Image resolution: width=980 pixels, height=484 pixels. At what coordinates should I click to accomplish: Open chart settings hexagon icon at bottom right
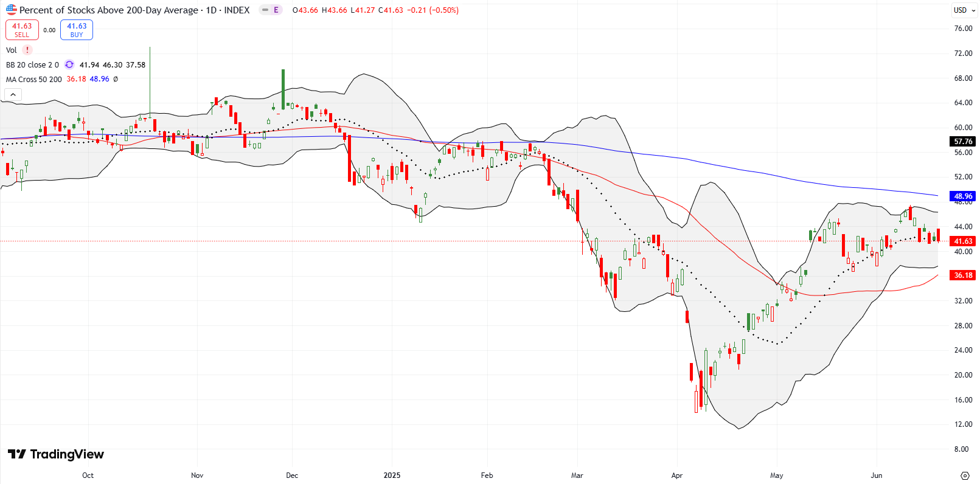964,475
